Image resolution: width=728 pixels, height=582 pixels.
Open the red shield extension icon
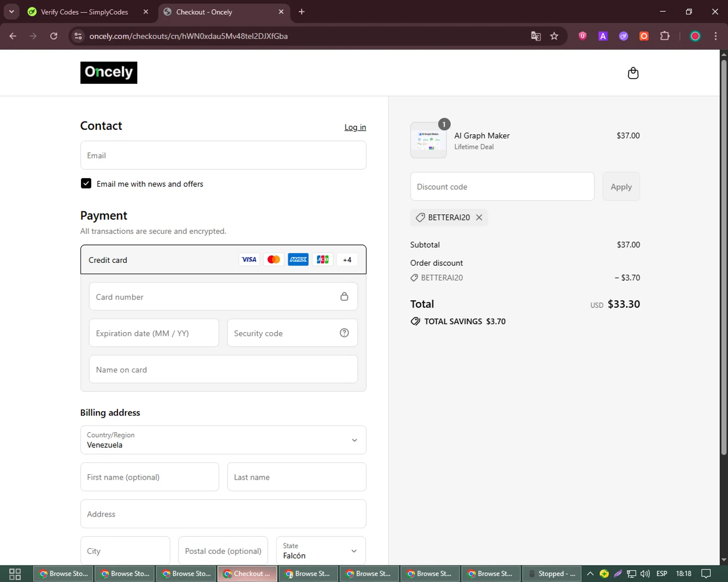(x=582, y=36)
